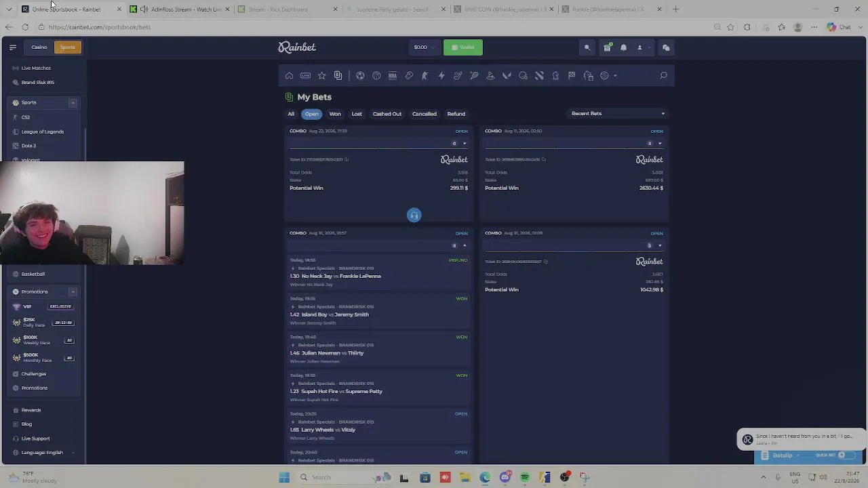Open Live Support in sidebar
This screenshot has height=488, width=868.
pos(35,439)
